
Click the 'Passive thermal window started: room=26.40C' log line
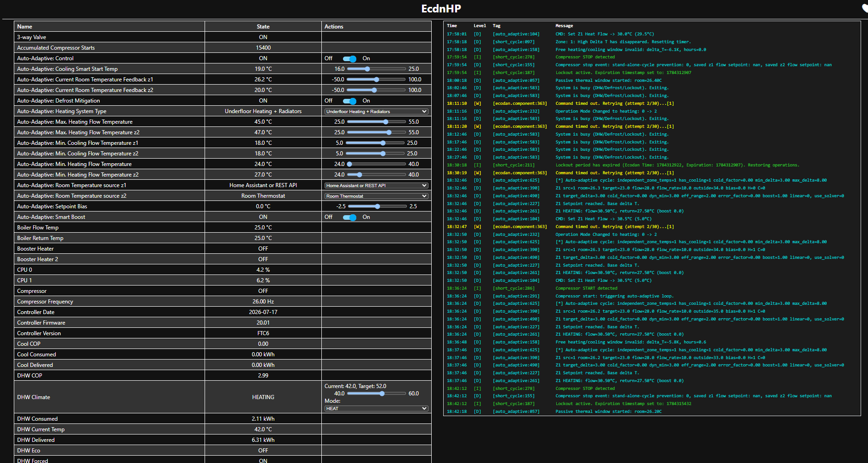[x=609, y=80]
